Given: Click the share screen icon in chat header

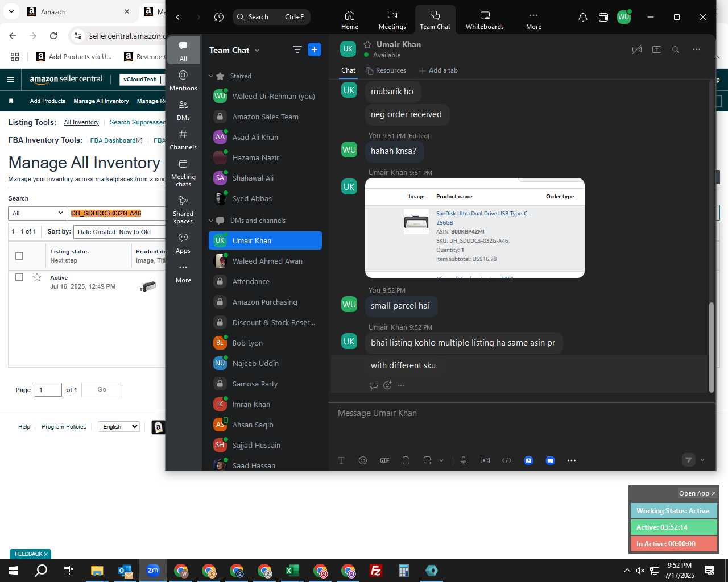Looking at the screenshot, I should pyautogui.click(x=657, y=49).
